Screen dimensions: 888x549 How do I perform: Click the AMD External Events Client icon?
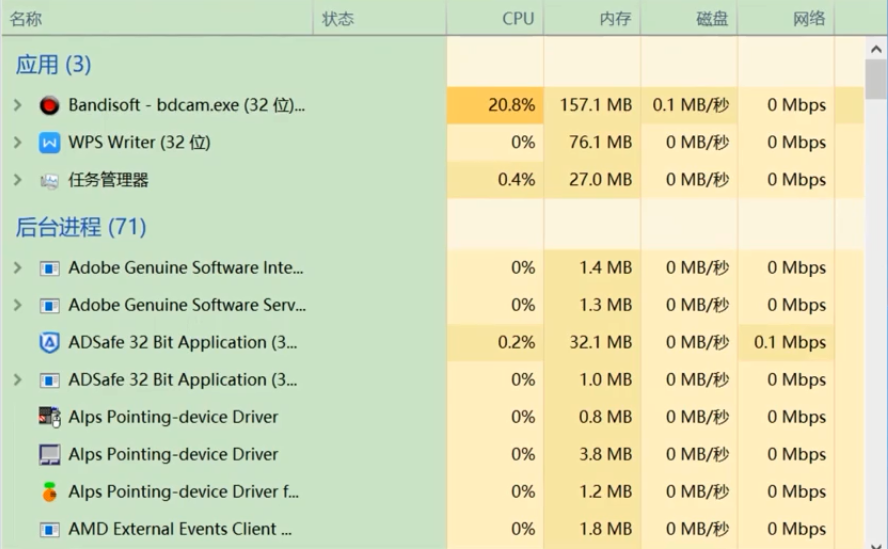tap(49, 530)
